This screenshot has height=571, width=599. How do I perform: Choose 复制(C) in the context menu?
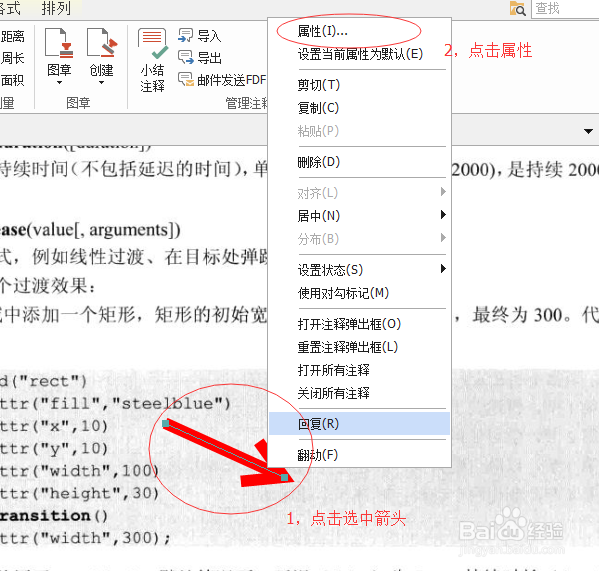click(x=359, y=108)
